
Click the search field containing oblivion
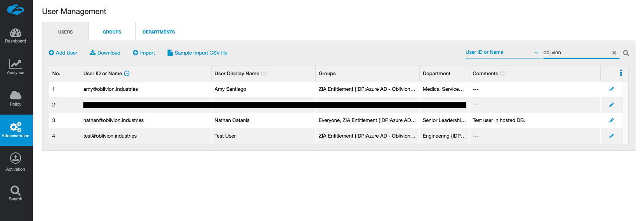tap(575, 53)
